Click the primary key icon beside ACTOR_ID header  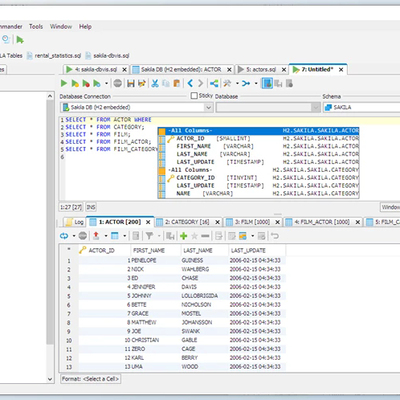pos(83,250)
